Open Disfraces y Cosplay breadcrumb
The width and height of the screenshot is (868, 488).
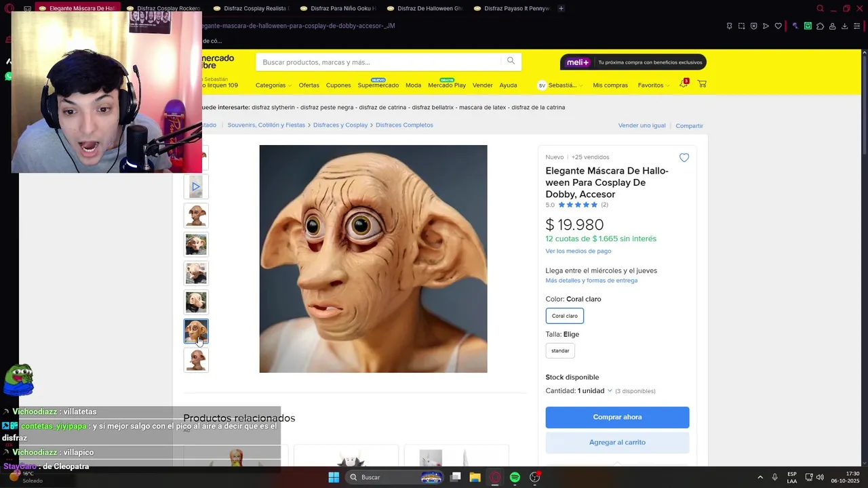340,125
